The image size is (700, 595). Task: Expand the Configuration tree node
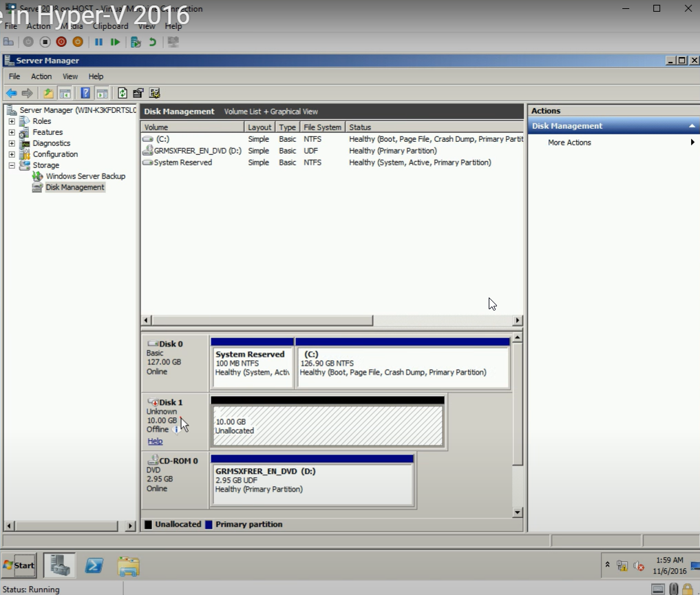[x=12, y=154]
